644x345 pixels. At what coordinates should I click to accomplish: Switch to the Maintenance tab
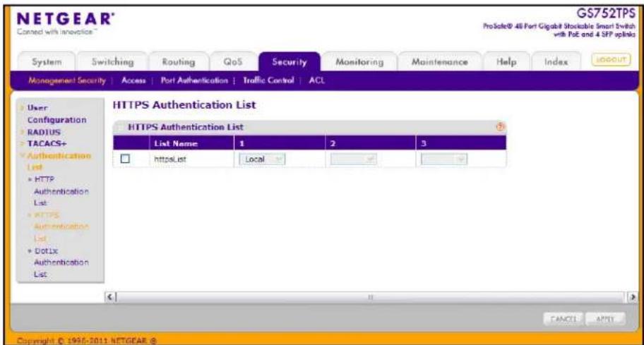[439, 62]
